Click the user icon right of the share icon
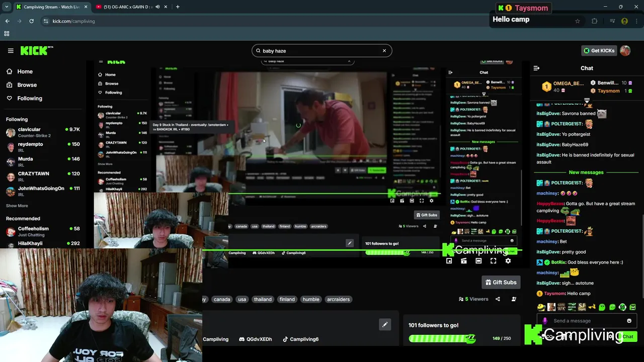The image size is (644, 362). pyautogui.click(x=514, y=299)
